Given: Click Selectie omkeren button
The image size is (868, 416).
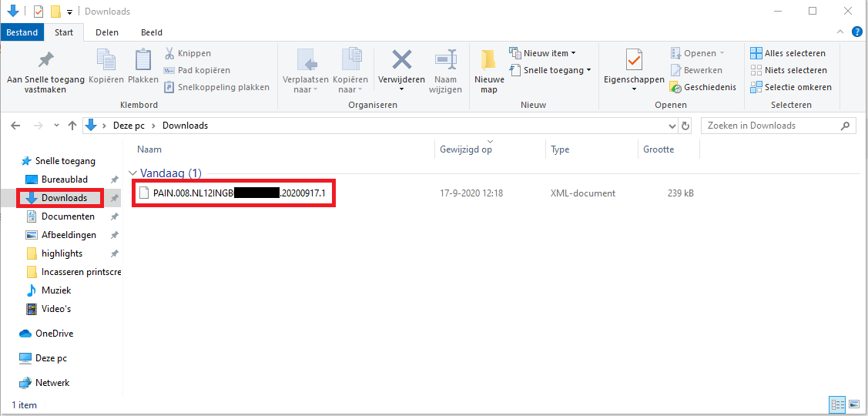Looking at the screenshot, I should [x=791, y=87].
